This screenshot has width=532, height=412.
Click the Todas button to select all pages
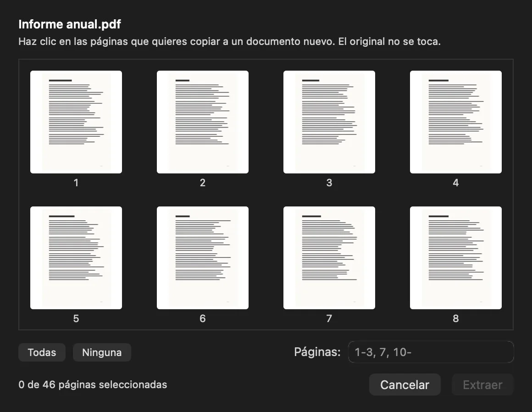click(x=42, y=352)
